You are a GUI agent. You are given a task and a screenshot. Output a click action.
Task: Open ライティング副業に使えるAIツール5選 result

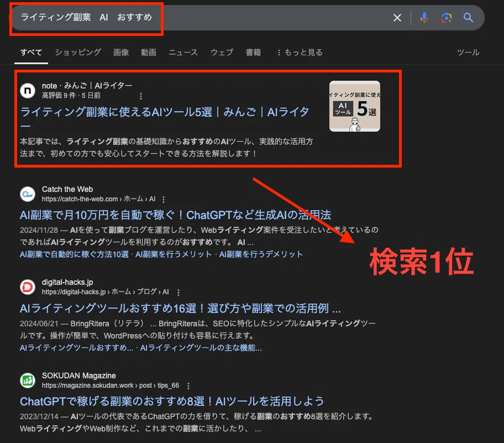165,117
